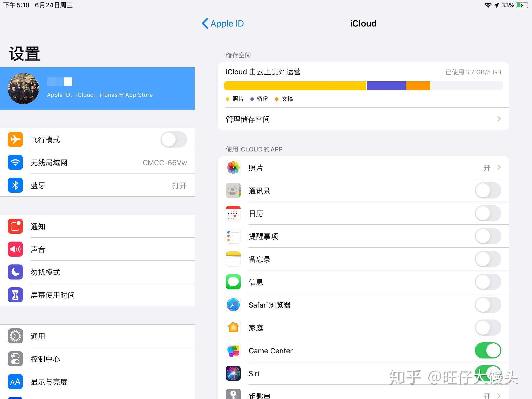Tap the battery indicator in status bar
Screen dimensions: 532x399
[x=522, y=5]
